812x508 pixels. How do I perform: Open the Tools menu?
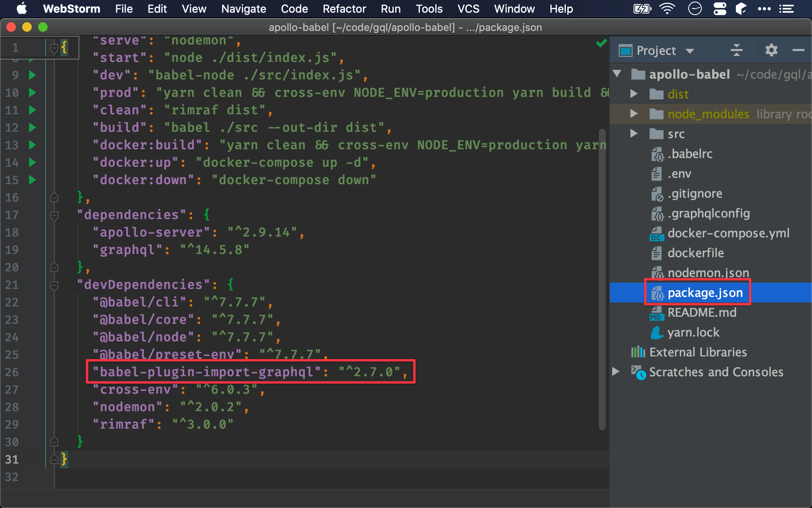coord(429,9)
